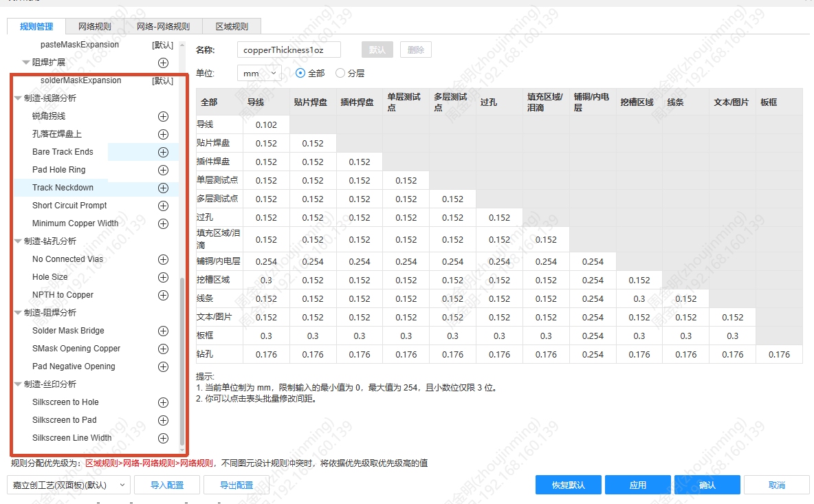Add an NPTH to Copper rule

(163, 296)
